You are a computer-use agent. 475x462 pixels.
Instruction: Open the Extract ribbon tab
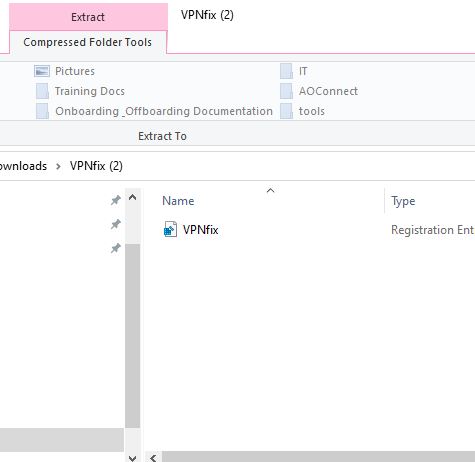point(88,17)
